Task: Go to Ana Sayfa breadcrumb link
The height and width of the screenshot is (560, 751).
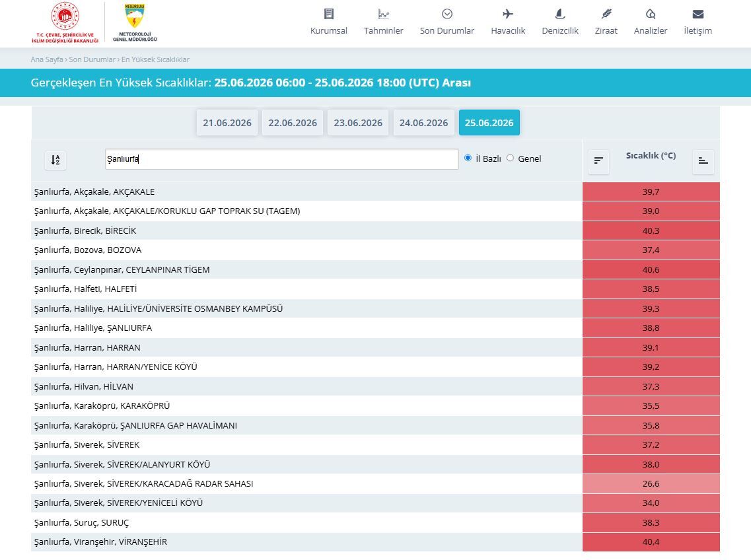Action: (47, 59)
